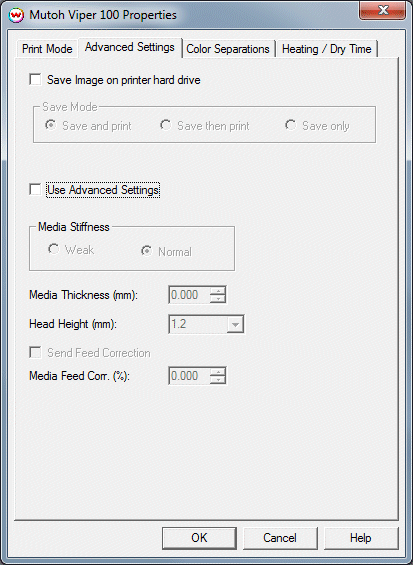
Task: Click the Cancel button
Action: (280, 538)
